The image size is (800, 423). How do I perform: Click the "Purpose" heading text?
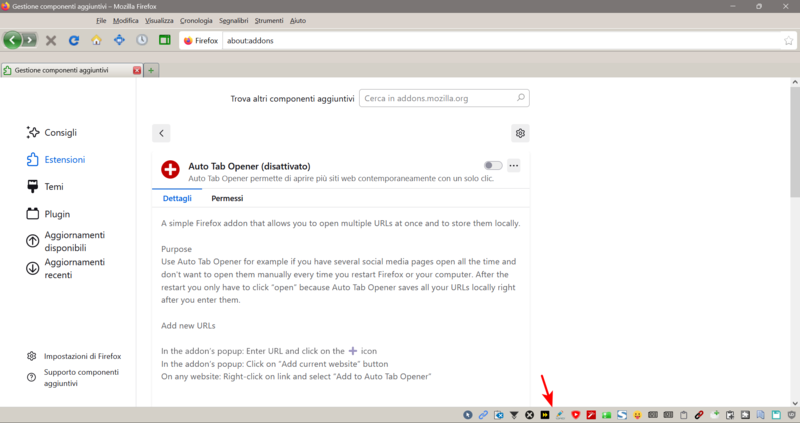177,249
